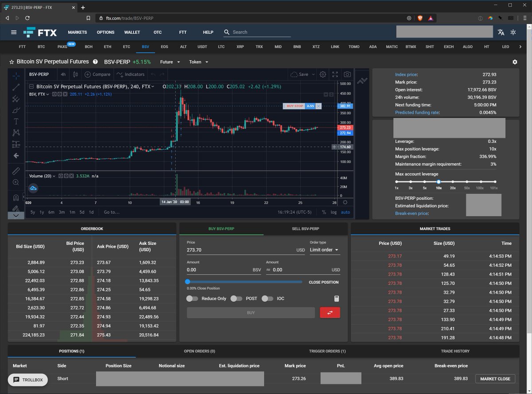Screen dimensions: 532x394
Task: Click the back arrow in chart toolbar
Action: click(16, 156)
